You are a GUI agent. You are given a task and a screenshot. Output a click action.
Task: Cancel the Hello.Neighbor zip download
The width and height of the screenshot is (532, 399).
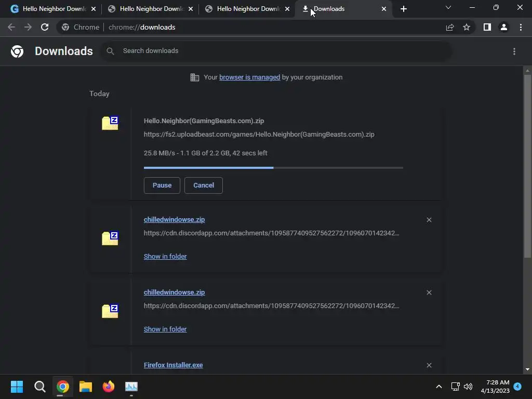[x=204, y=185]
